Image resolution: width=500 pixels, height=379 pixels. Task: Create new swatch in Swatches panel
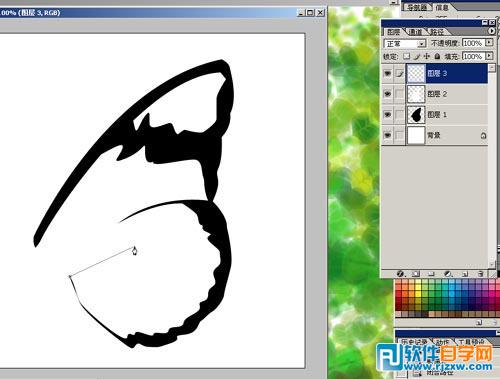click(479, 322)
